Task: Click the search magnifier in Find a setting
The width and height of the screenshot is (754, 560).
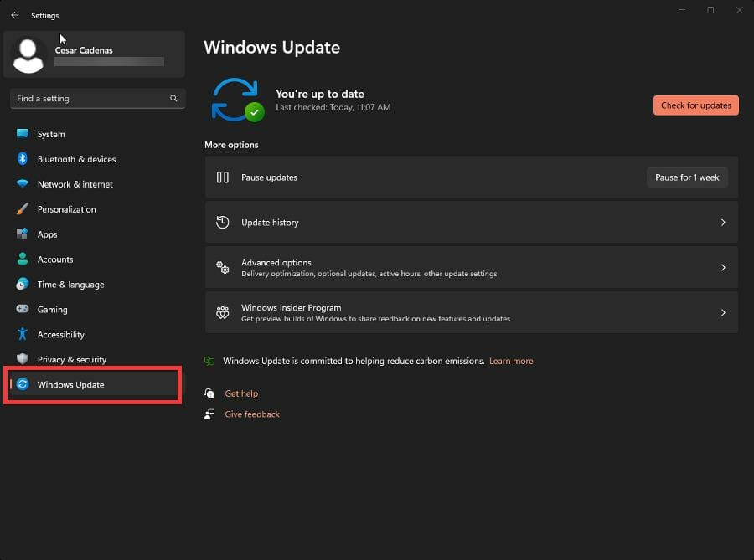Action: click(x=173, y=98)
